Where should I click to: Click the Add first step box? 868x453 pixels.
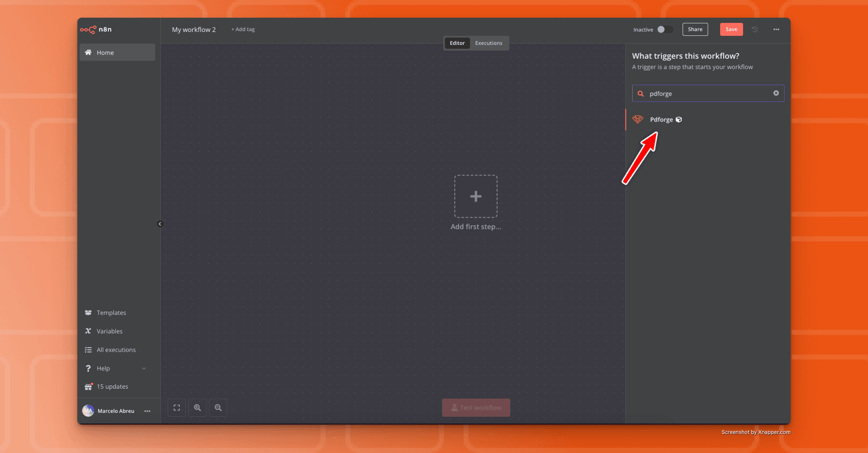coord(475,196)
